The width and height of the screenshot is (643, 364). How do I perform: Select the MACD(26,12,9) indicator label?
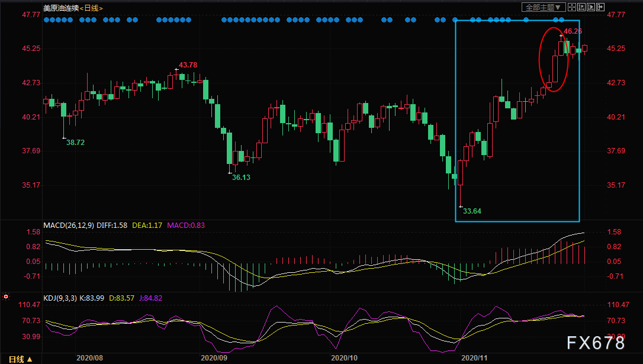[x=69, y=226]
